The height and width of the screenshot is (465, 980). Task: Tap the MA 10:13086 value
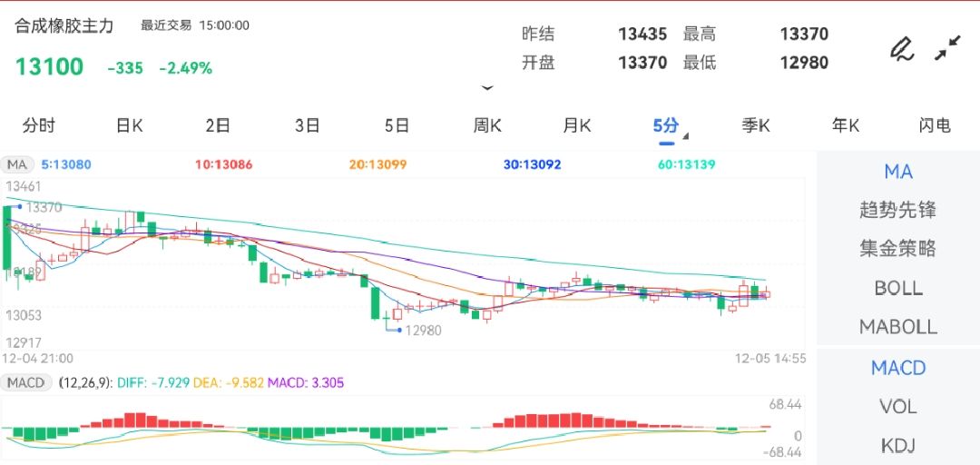[224, 164]
